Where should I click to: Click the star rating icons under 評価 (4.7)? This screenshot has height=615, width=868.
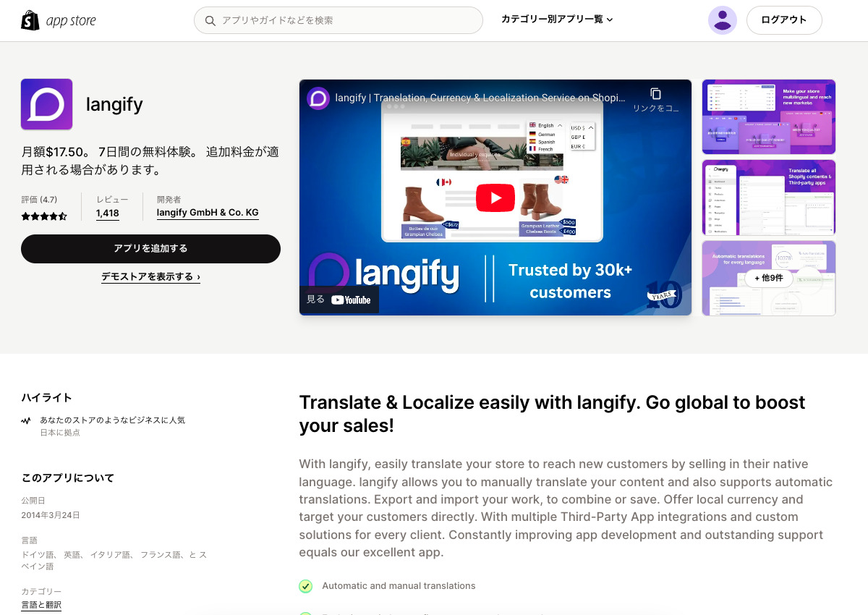pos(43,215)
